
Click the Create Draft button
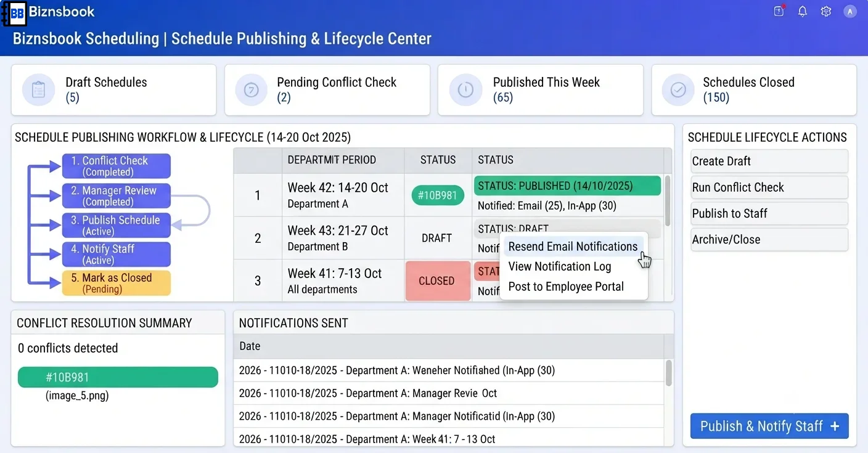tap(769, 161)
